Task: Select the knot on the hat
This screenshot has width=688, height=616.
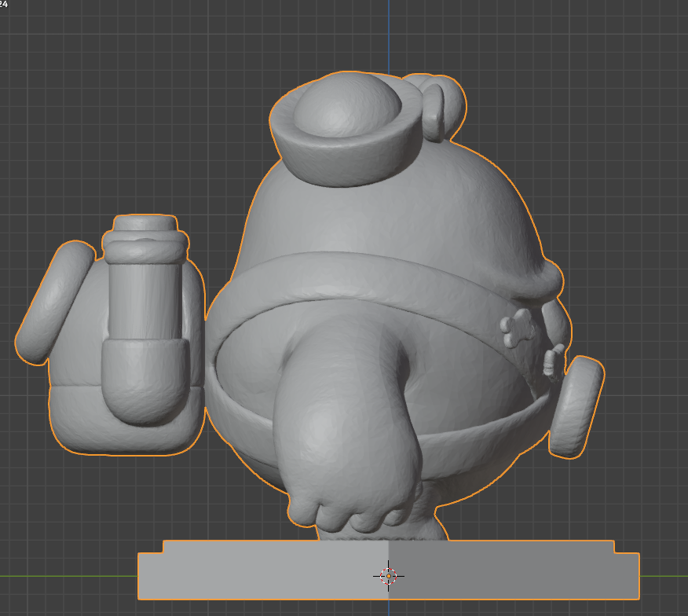Action: [441, 108]
